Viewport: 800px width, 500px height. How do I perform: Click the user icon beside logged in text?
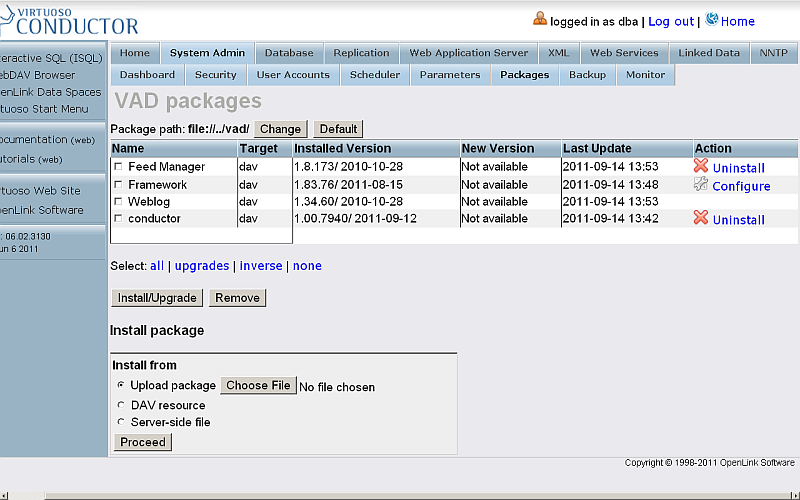[540, 19]
